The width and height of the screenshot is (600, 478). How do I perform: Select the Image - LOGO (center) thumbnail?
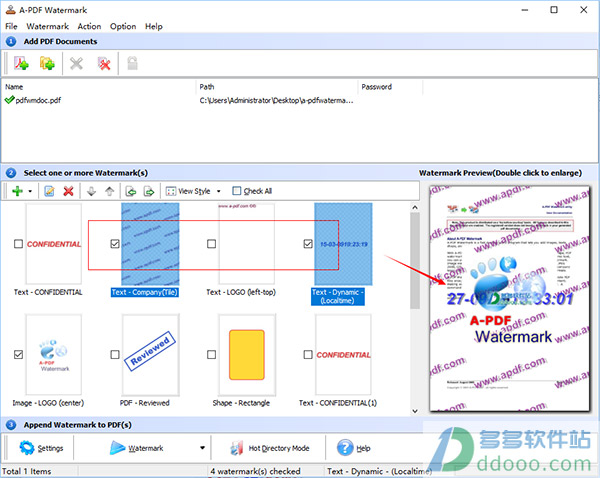tap(54, 354)
